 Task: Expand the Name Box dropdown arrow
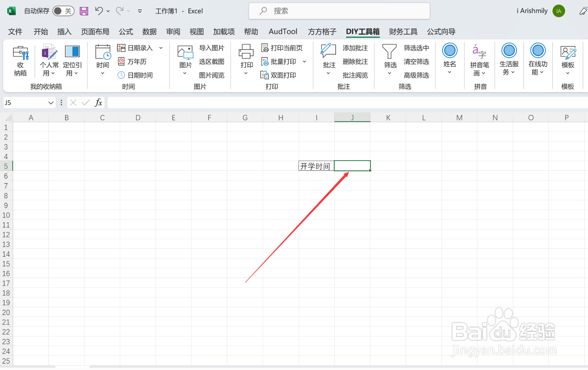click(51, 102)
